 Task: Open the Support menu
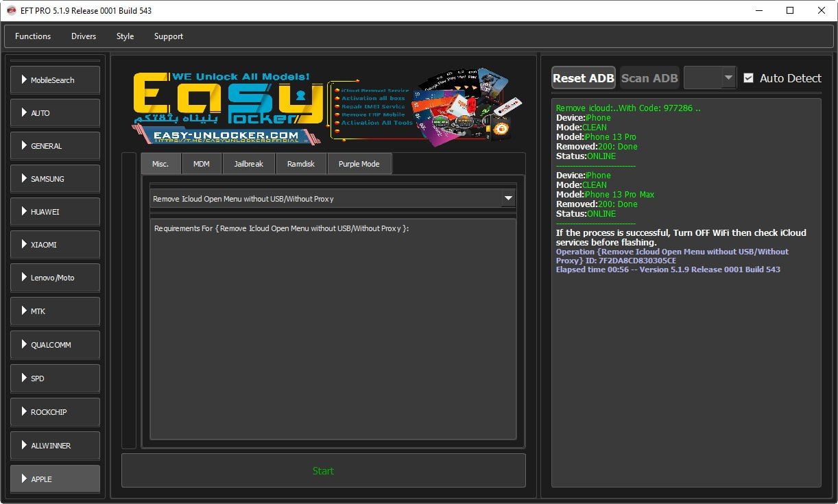click(x=169, y=36)
